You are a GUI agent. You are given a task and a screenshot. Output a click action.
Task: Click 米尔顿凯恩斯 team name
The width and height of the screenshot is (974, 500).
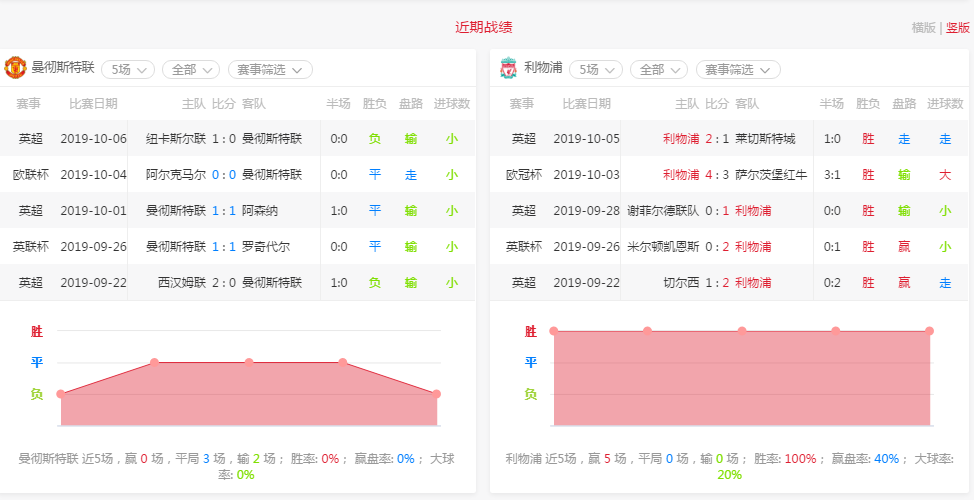[663, 247]
